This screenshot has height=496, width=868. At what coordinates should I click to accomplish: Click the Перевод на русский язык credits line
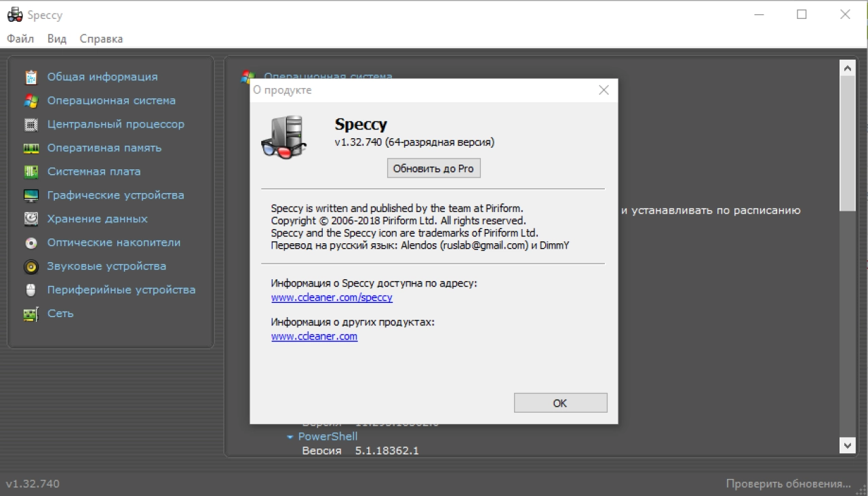point(420,245)
